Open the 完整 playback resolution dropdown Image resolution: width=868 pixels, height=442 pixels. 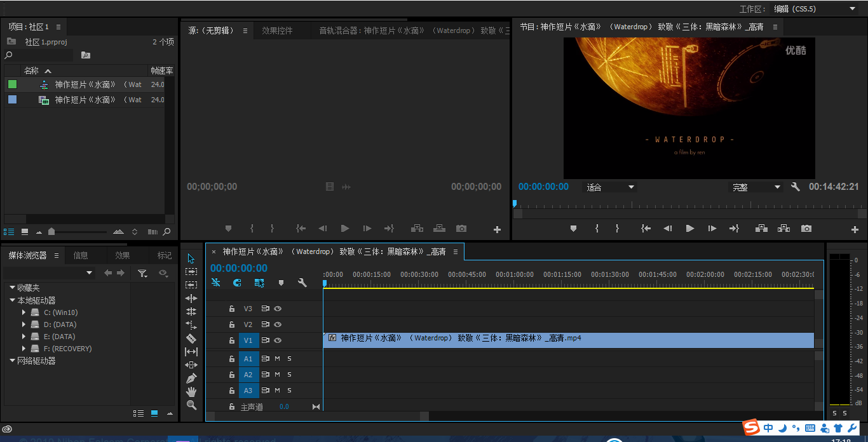coord(756,187)
